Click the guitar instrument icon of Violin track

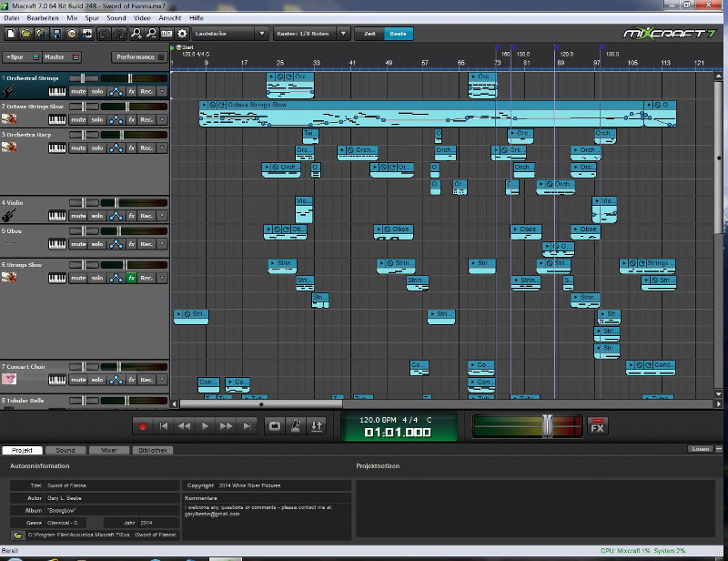point(9,215)
